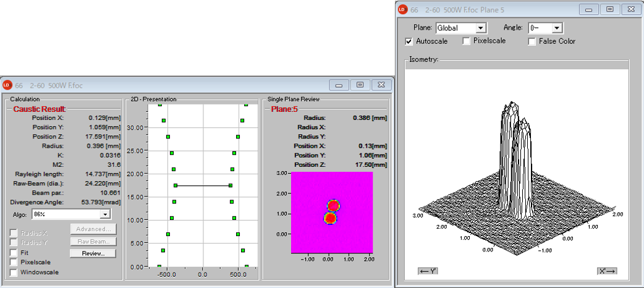Minimize the F.foc caustic result window
The height and width of the screenshot is (288, 644).
click(x=338, y=85)
